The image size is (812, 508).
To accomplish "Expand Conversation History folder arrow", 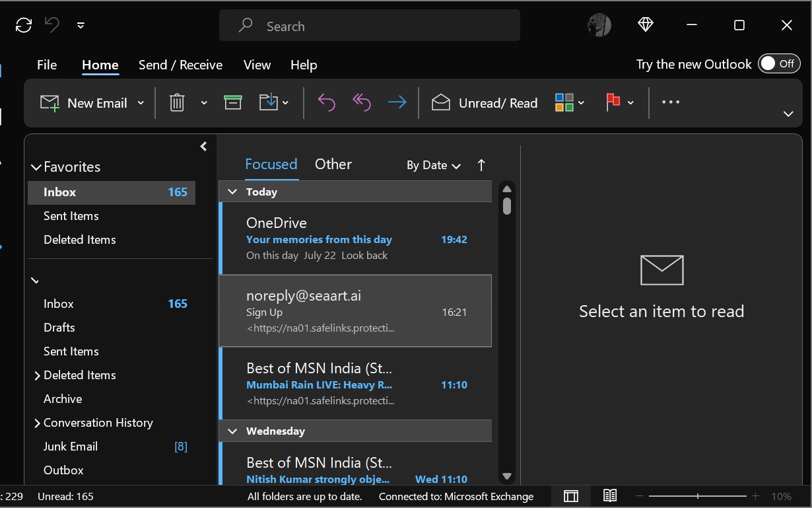I will 37,423.
